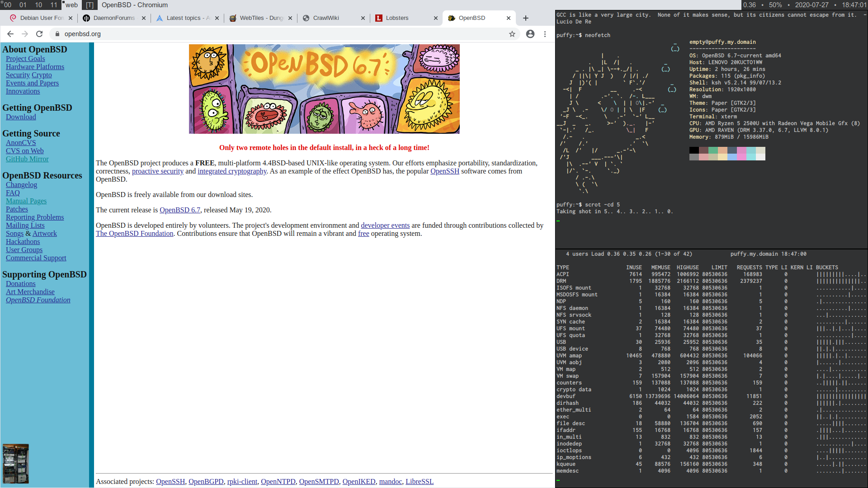
Task: Close the WebTiles tab
Action: coord(290,18)
